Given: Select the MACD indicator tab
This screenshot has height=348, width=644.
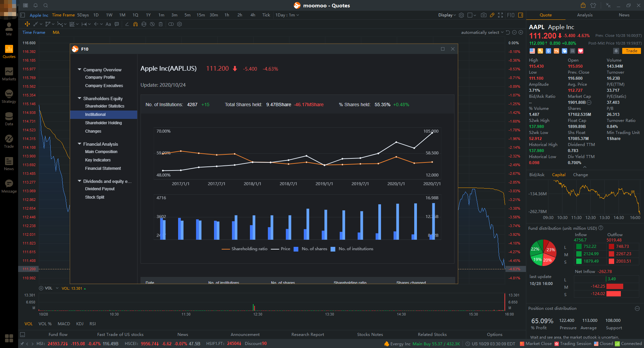Looking at the screenshot, I should point(64,324).
